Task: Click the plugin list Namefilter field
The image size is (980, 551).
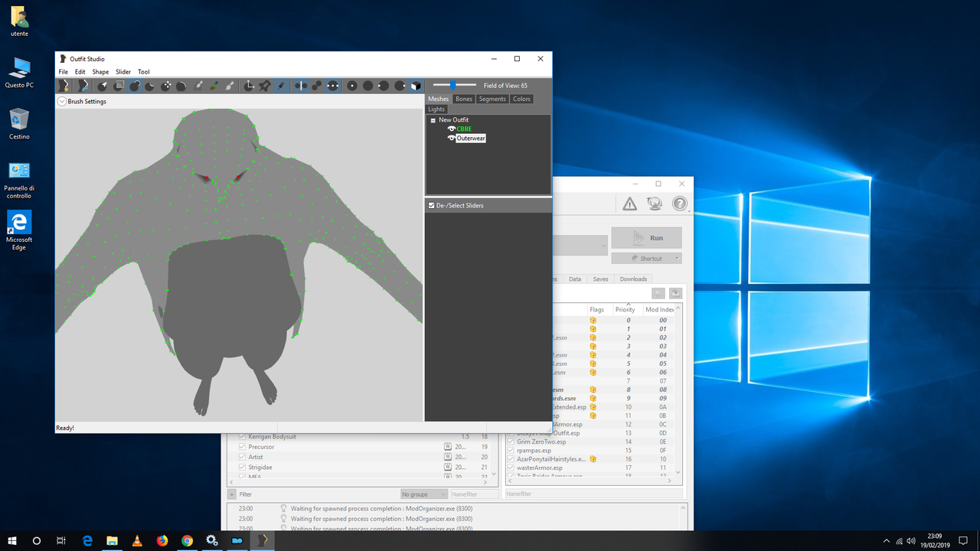Action: pyautogui.click(x=594, y=494)
